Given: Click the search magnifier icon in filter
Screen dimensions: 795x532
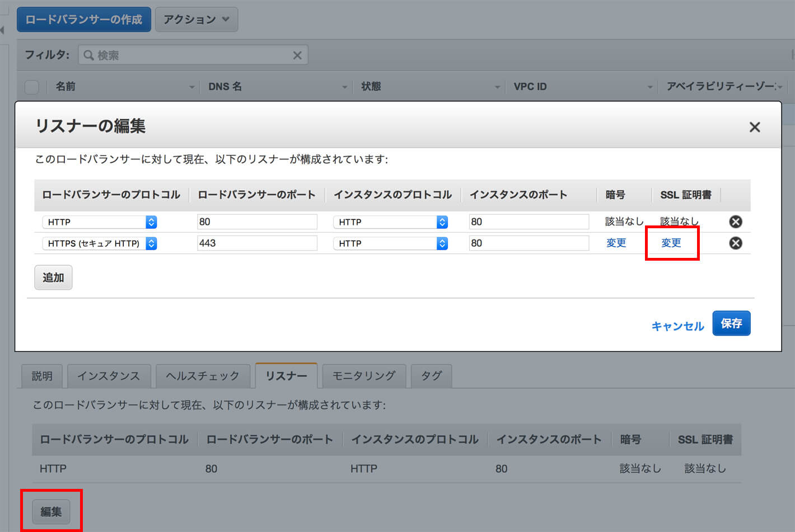Looking at the screenshot, I should (x=88, y=55).
